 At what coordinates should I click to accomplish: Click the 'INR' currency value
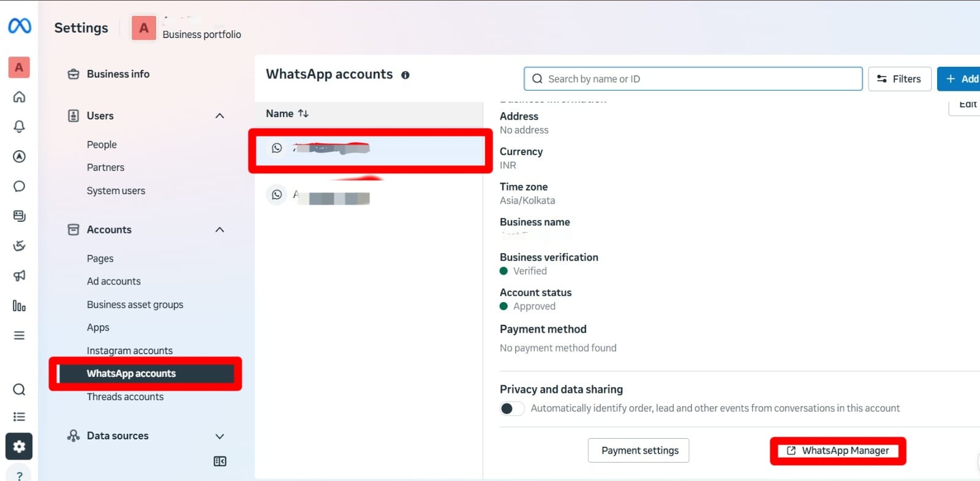point(508,165)
